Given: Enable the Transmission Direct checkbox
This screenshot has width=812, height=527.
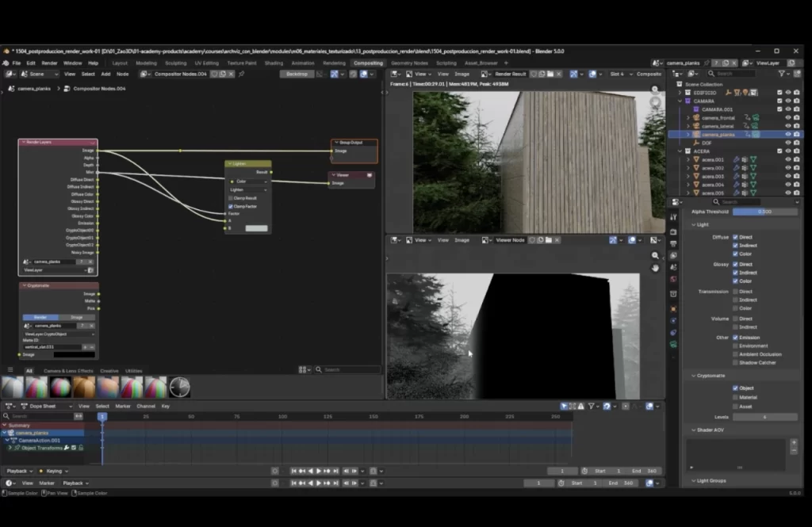Looking at the screenshot, I should [x=735, y=292].
